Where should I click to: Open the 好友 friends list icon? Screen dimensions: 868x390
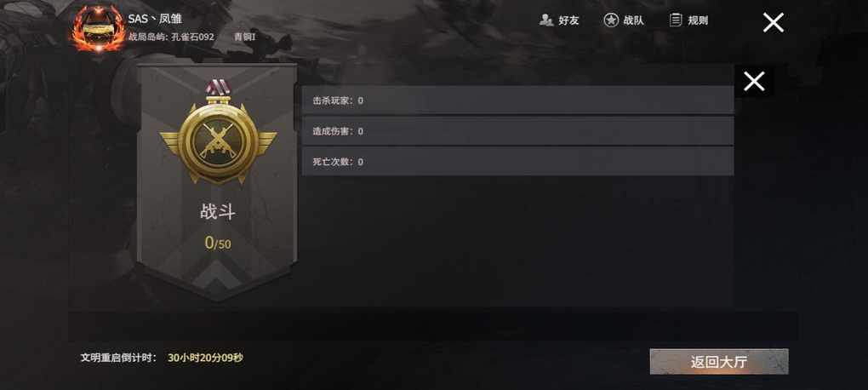(545, 20)
